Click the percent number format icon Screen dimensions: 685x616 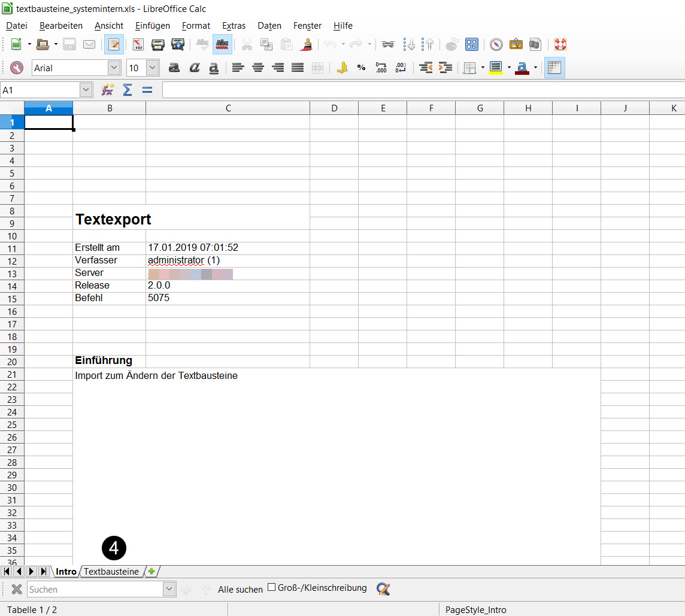(361, 68)
